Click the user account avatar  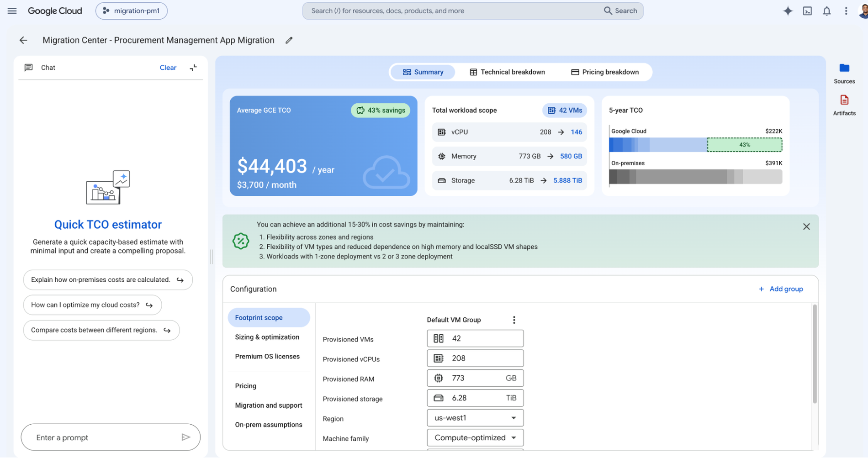pyautogui.click(x=863, y=11)
